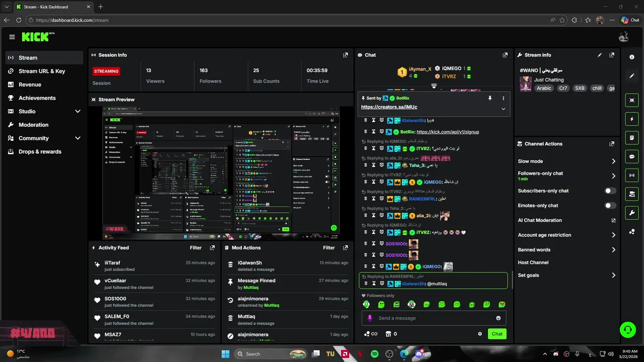Open Discord from the taskbar

click(419, 354)
